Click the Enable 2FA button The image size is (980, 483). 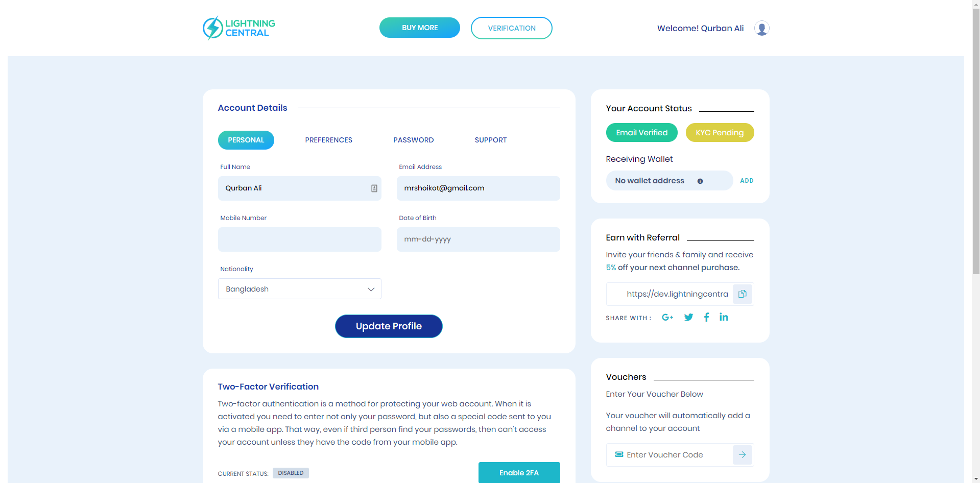click(519, 473)
